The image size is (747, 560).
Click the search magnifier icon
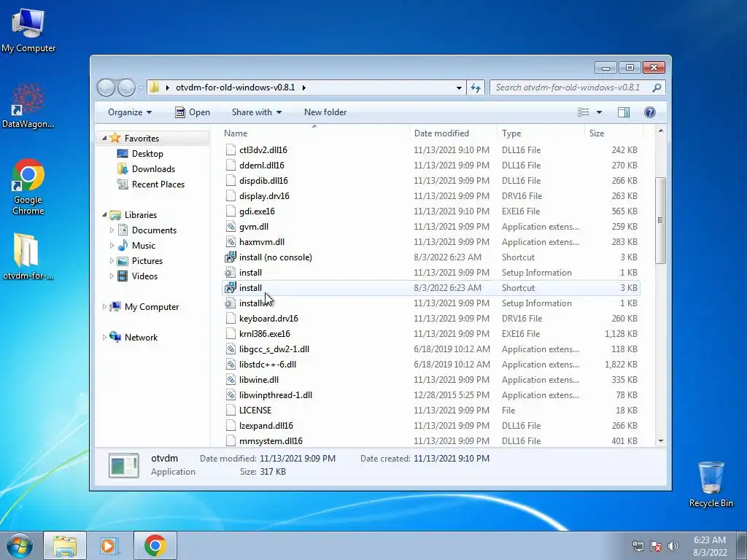(657, 87)
